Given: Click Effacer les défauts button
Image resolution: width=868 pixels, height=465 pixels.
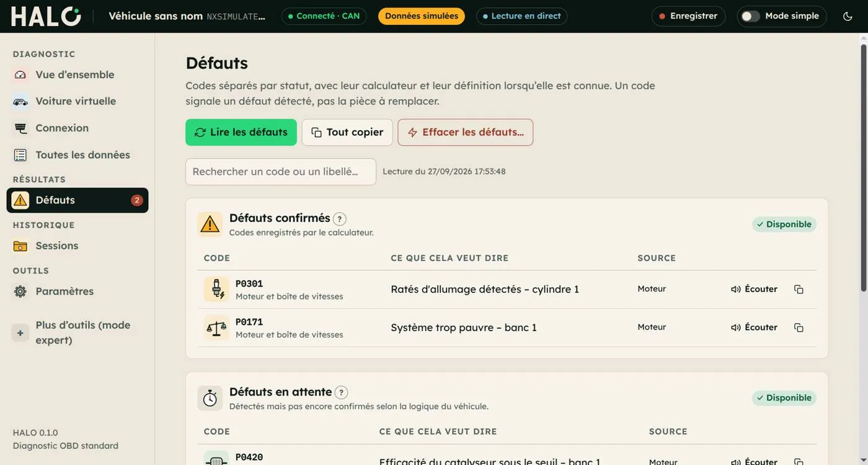Looking at the screenshot, I should (466, 132).
